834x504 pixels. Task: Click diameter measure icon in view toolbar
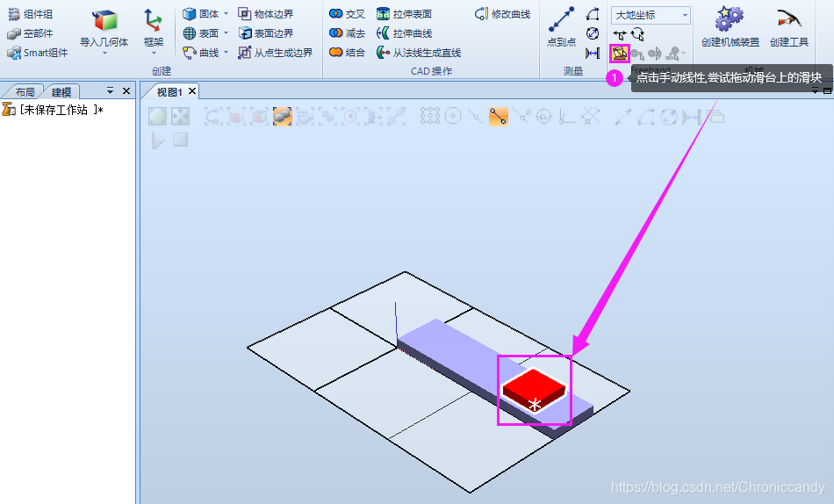(669, 117)
